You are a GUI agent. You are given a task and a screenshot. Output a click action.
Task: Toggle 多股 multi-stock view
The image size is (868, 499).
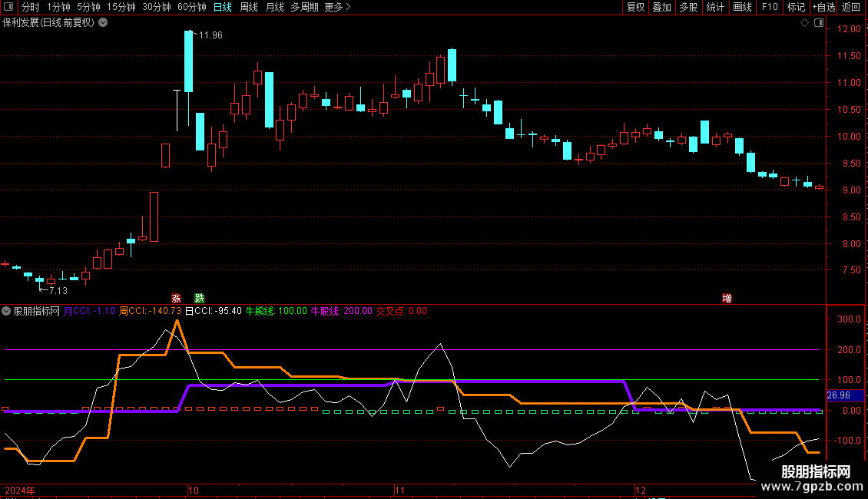coord(688,8)
